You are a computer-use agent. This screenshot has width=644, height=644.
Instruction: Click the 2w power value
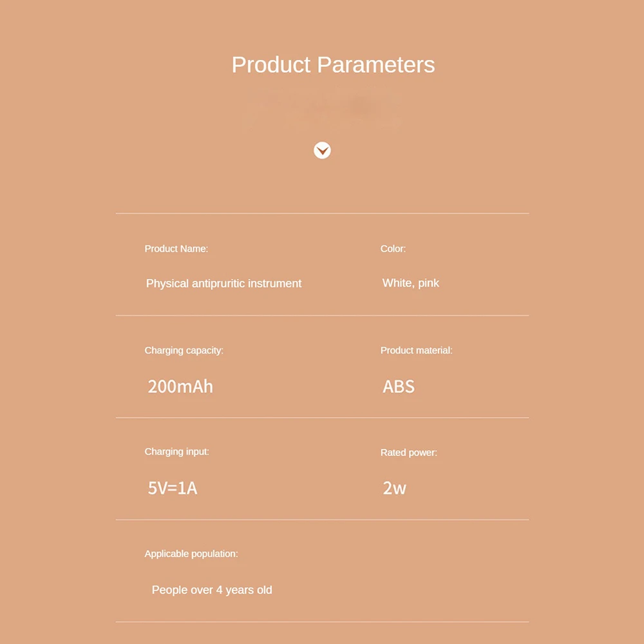point(394,488)
